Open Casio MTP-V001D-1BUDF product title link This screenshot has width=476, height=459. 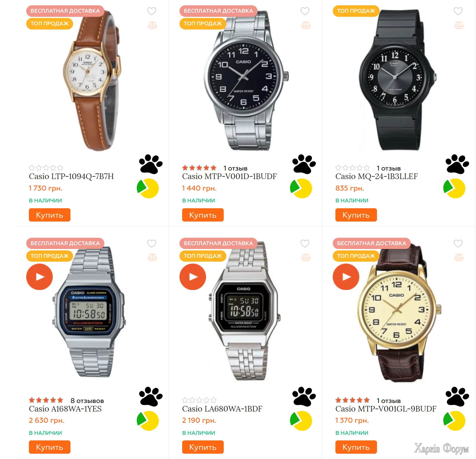[229, 176]
